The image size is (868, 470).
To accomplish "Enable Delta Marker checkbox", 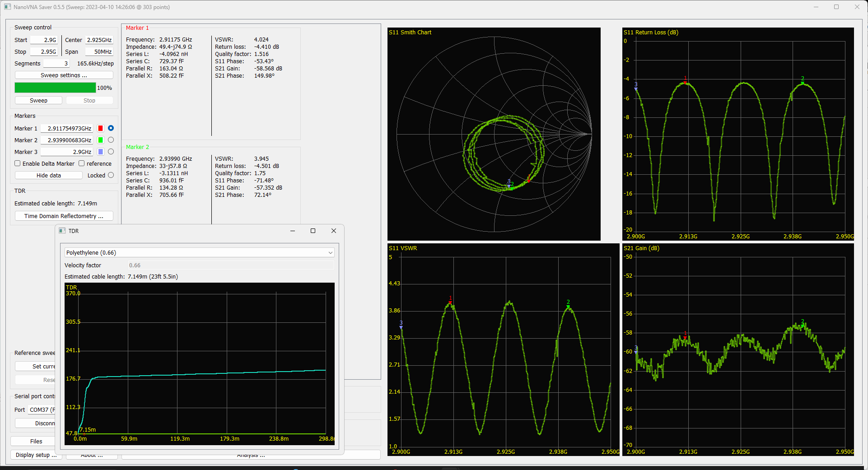I will click(18, 163).
